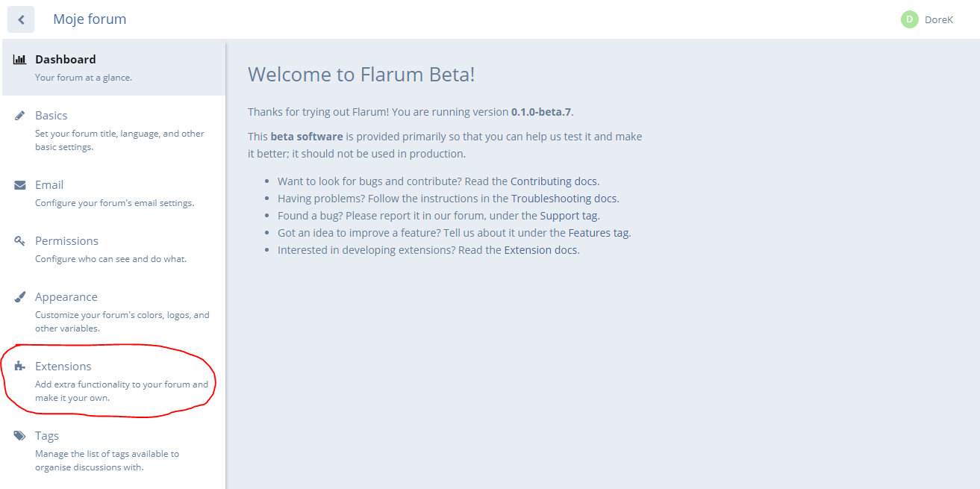Select Permissions in the admin sidebar
The width and height of the screenshot is (980, 489).
coord(66,241)
